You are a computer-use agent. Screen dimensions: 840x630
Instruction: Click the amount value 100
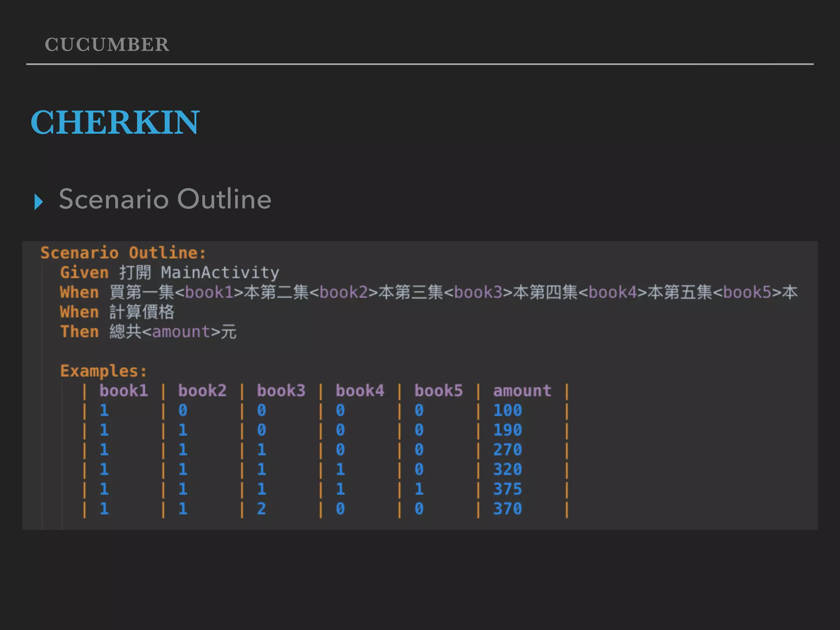point(507,411)
